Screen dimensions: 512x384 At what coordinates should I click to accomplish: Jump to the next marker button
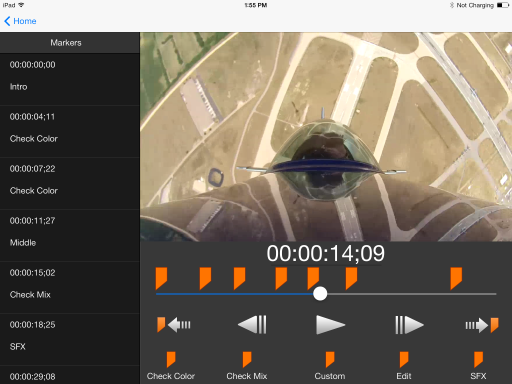(482, 325)
